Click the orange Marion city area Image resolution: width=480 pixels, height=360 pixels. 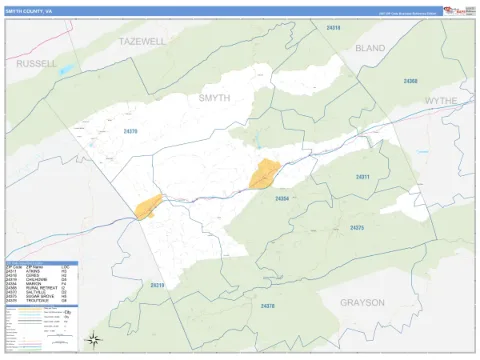click(265, 174)
